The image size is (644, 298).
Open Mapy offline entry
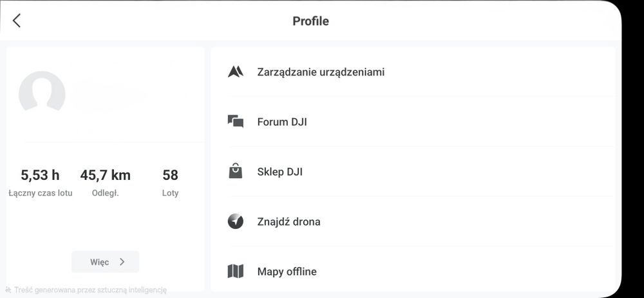coord(287,272)
